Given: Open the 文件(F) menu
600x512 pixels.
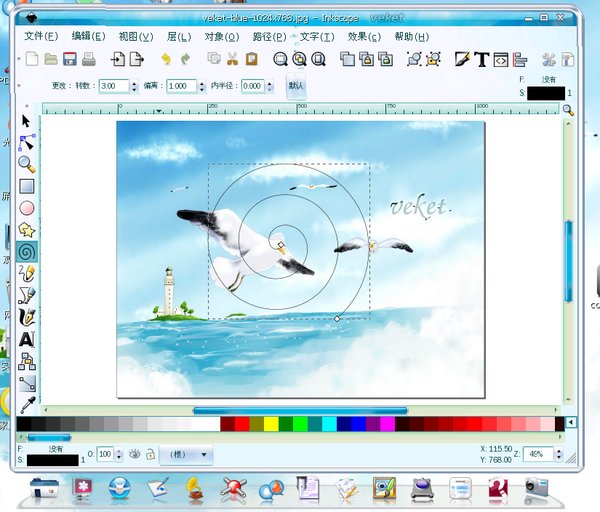Looking at the screenshot, I should click(41, 36).
